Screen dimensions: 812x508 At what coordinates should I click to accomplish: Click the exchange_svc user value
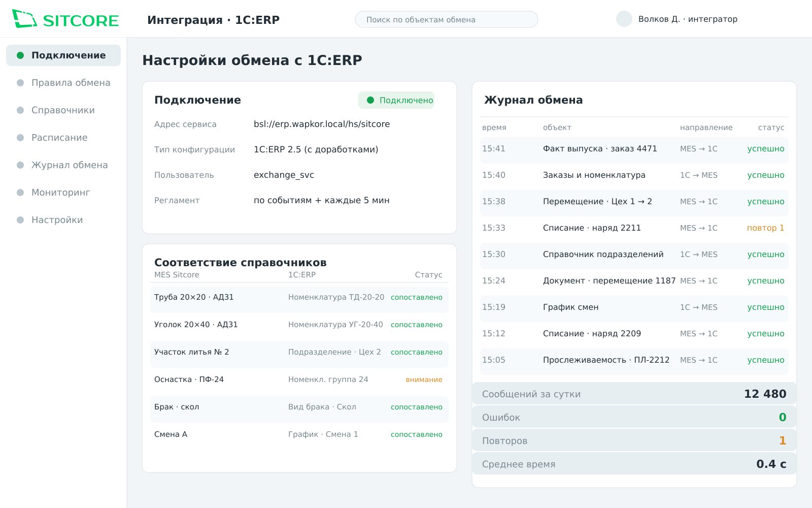point(284,175)
